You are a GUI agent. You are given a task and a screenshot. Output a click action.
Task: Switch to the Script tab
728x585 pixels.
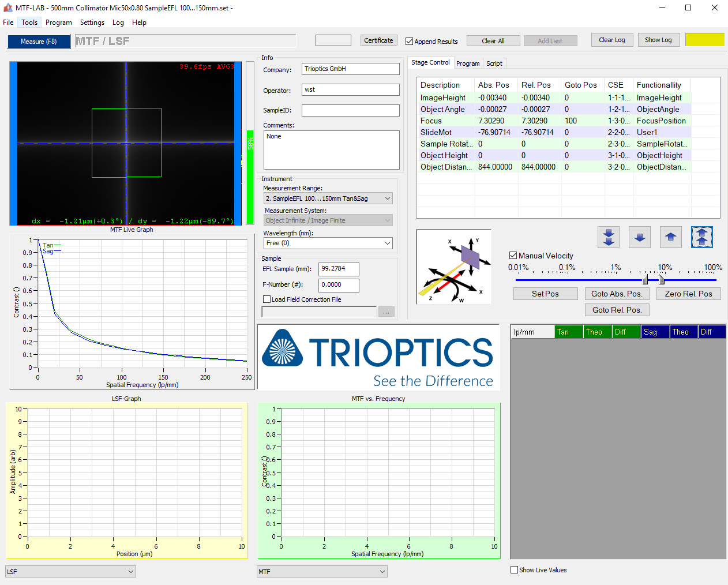(494, 63)
